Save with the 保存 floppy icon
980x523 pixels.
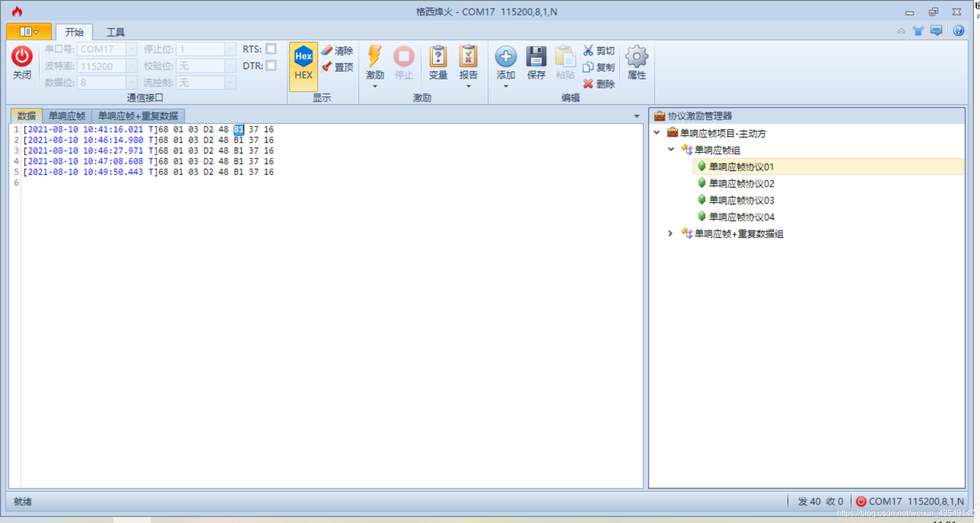click(536, 56)
